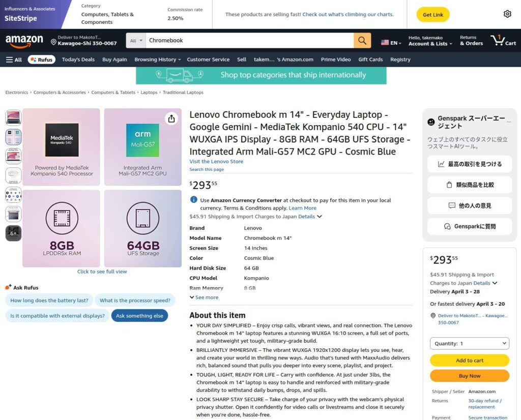Screen dimensions: 521x420
Task: Expand See more product details
Action: [204, 297]
